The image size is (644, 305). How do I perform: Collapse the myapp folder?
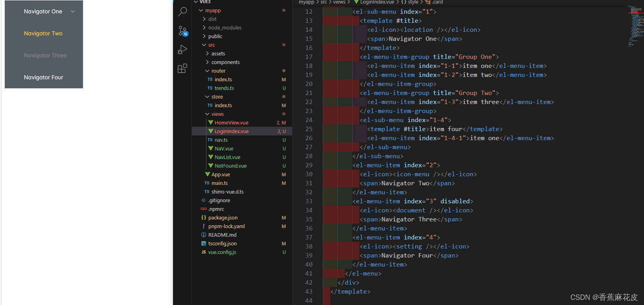[201, 11]
